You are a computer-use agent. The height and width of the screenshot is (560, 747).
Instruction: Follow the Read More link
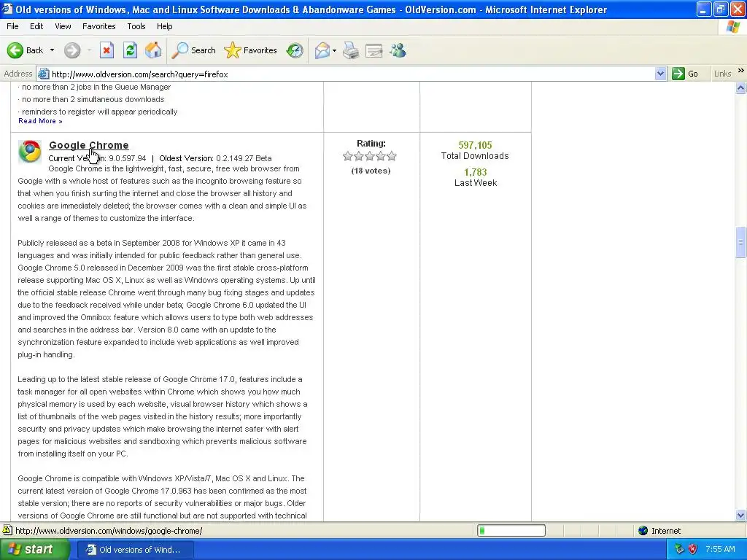point(40,121)
